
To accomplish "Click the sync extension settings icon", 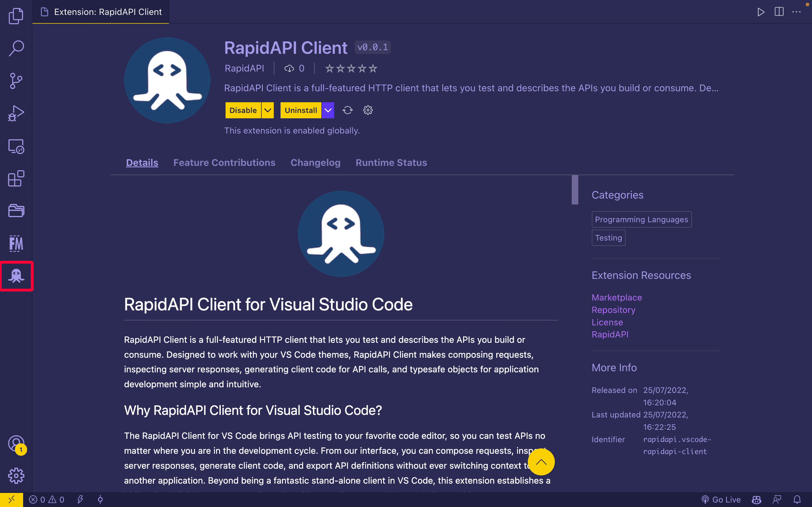I will (x=347, y=110).
